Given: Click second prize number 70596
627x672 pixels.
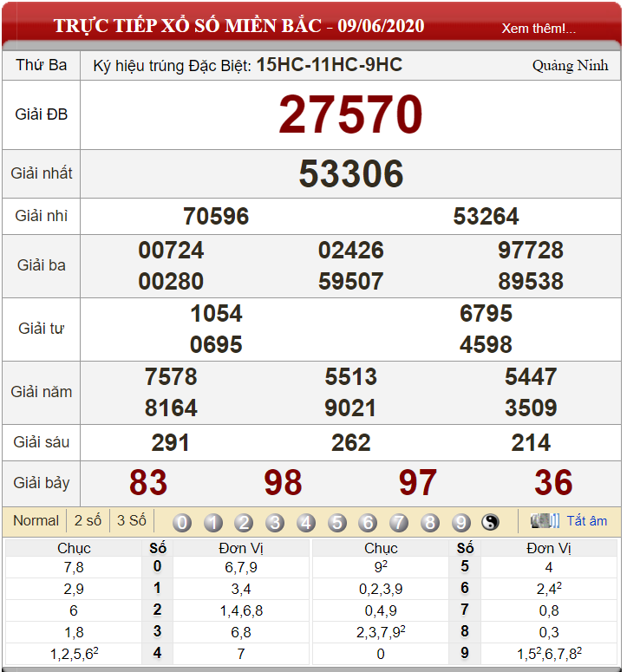Looking at the screenshot, I should (x=216, y=216).
